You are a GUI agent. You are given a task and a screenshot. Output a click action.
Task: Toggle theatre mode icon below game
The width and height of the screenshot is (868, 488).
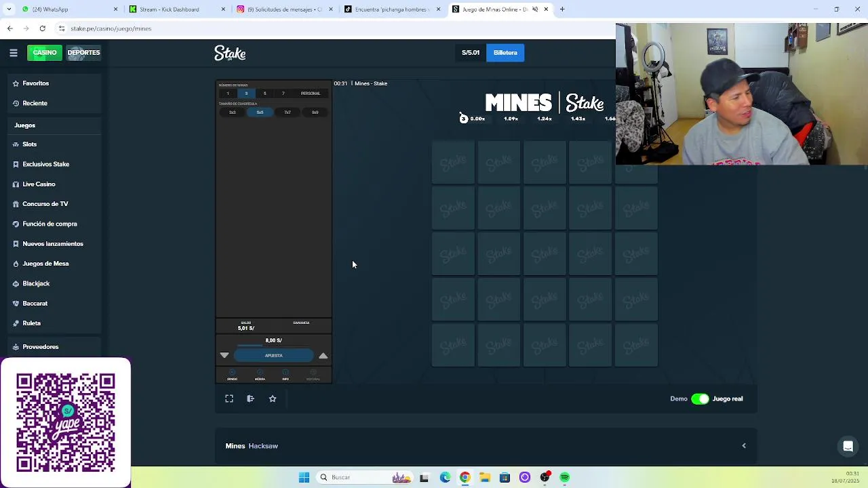(x=250, y=399)
